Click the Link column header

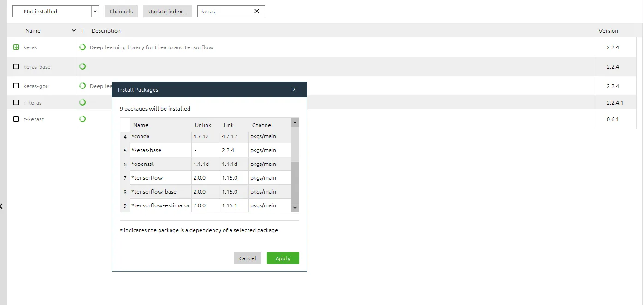tap(229, 125)
